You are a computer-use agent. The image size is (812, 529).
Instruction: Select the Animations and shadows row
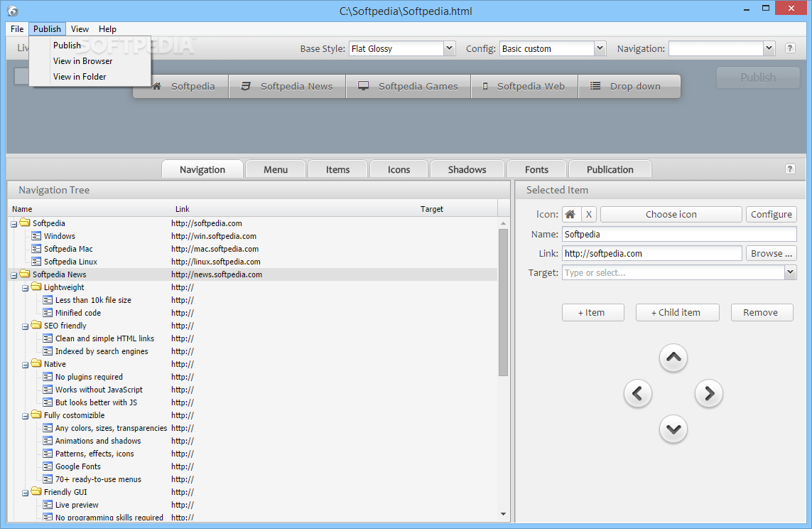[x=254, y=441]
